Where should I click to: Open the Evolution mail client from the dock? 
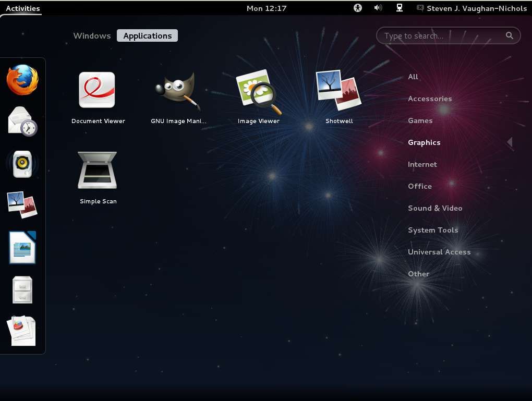coord(22,121)
